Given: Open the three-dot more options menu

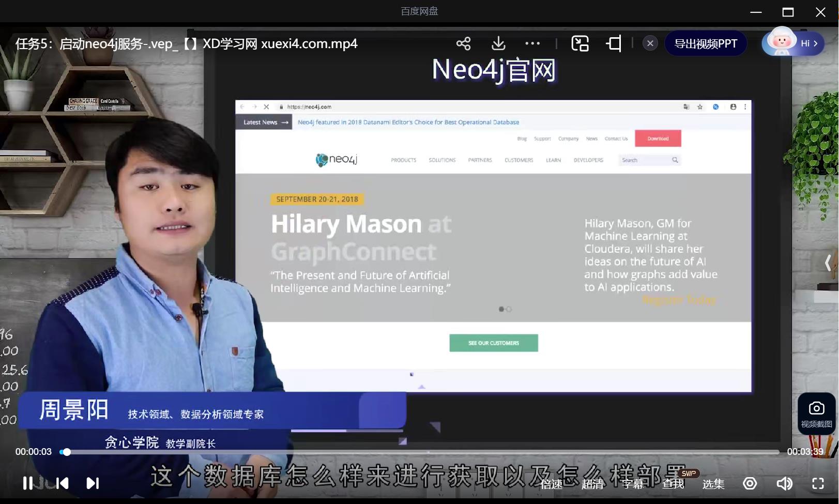Looking at the screenshot, I should [x=532, y=43].
